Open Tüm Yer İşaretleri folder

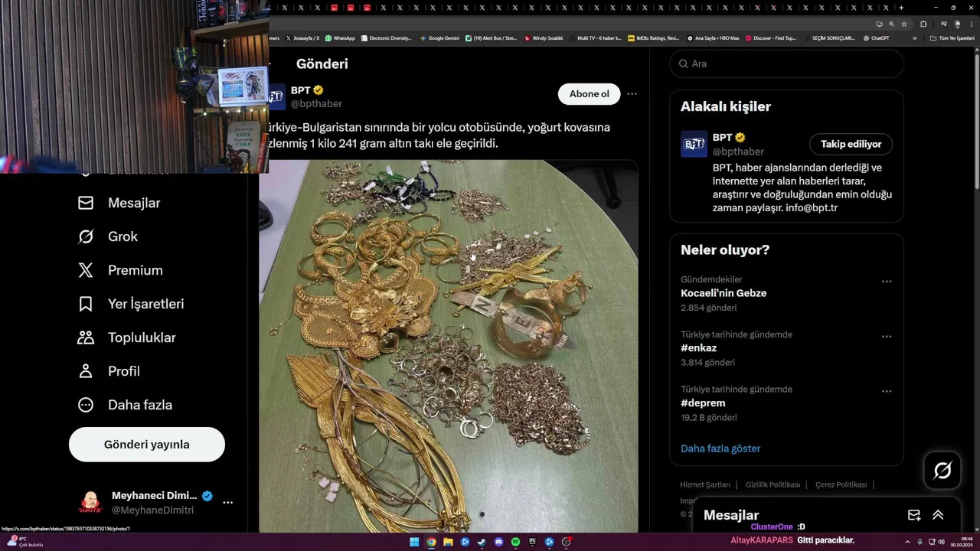click(952, 37)
